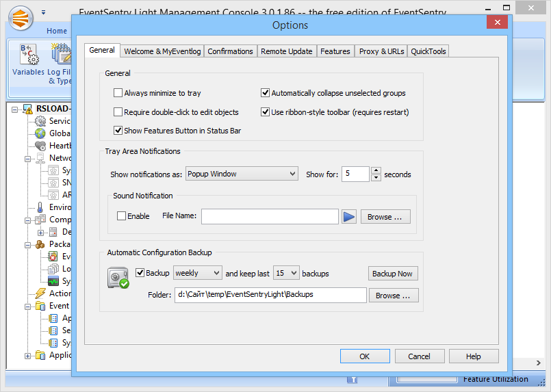Select the Global options globe icon in tree
Image resolution: width=551 pixels, height=392 pixels.
pos(40,133)
